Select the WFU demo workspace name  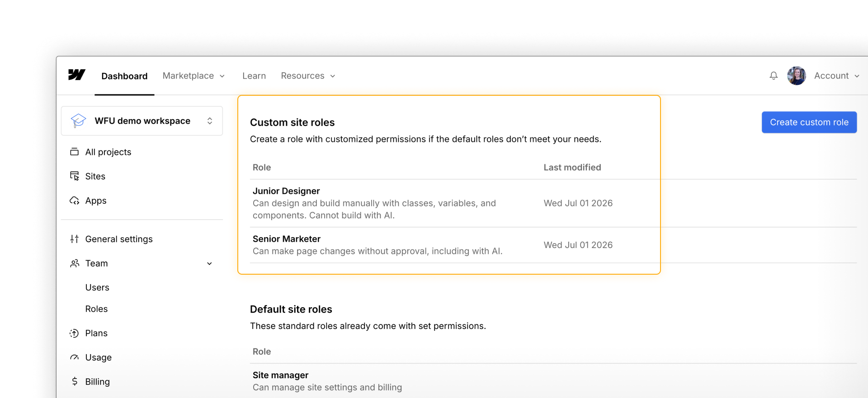142,121
